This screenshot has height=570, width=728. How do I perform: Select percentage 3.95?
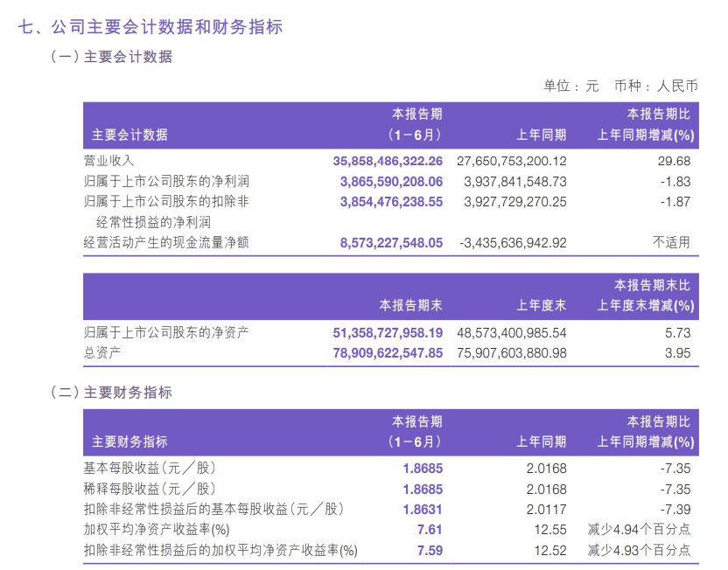tap(678, 353)
